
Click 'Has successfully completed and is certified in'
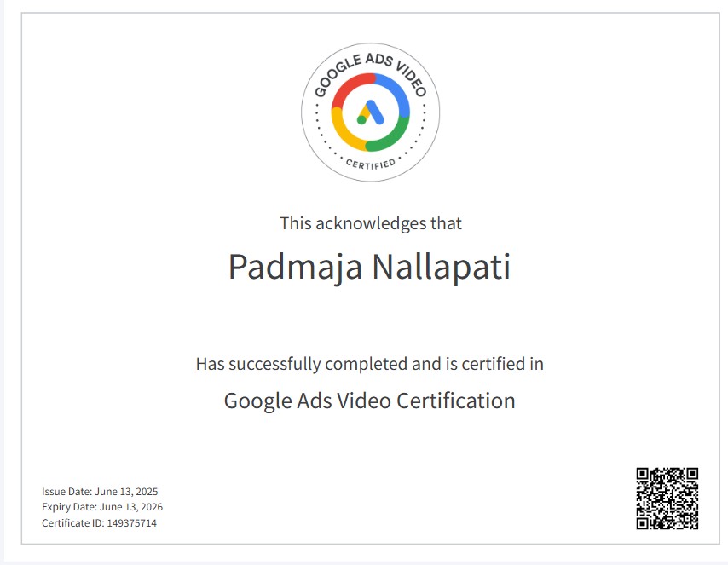click(x=369, y=364)
